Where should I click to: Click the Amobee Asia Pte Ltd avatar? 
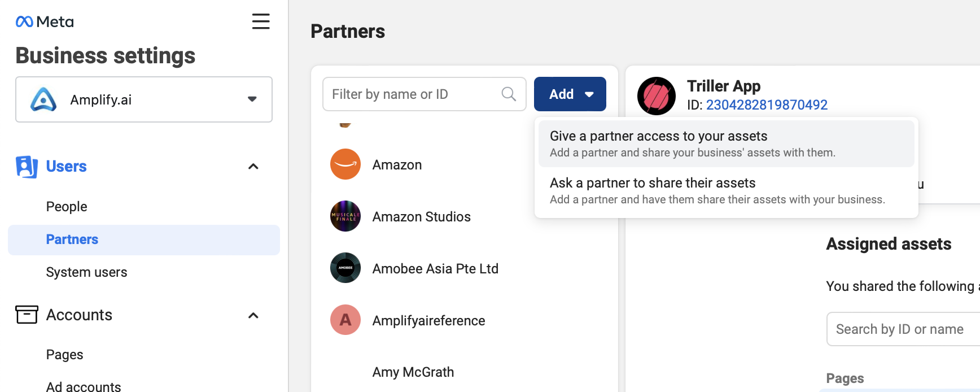(x=345, y=268)
